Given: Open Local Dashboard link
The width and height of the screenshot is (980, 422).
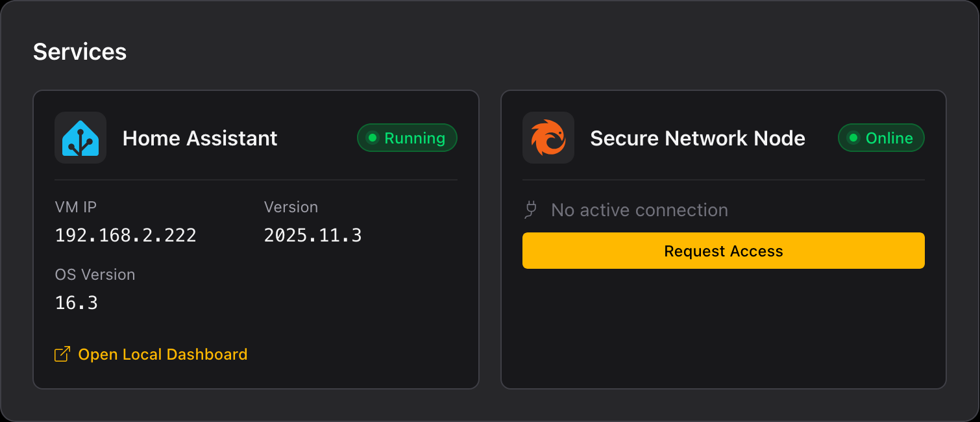Looking at the screenshot, I should tap(163, 354).
